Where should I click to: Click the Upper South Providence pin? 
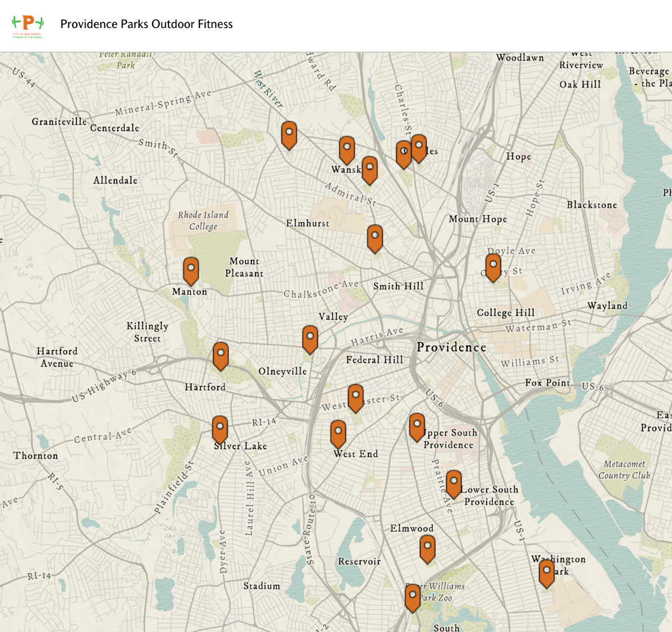click(x=417, y=427)
